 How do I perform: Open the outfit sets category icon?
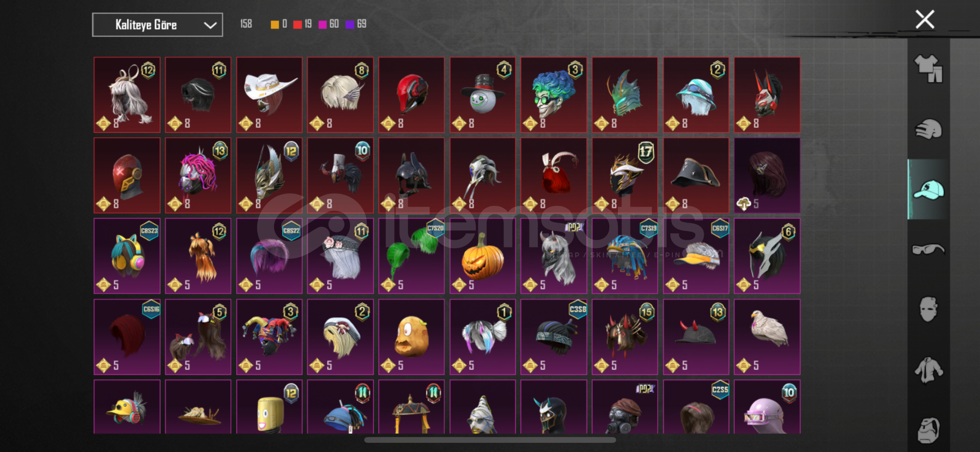928,68
